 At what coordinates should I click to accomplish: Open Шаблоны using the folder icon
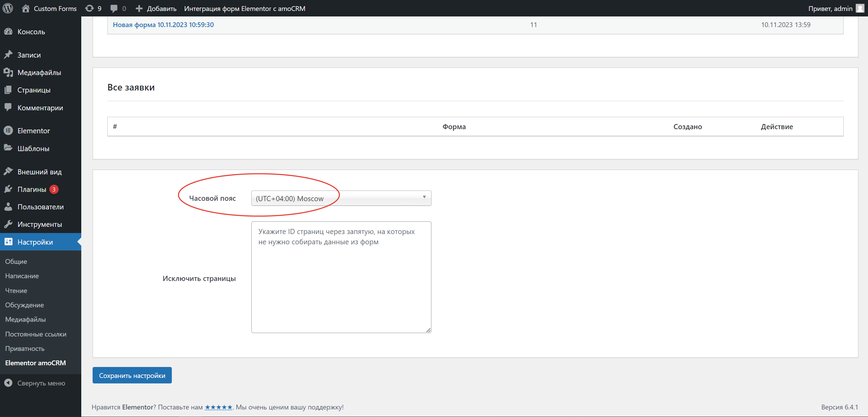click(8, 148)
